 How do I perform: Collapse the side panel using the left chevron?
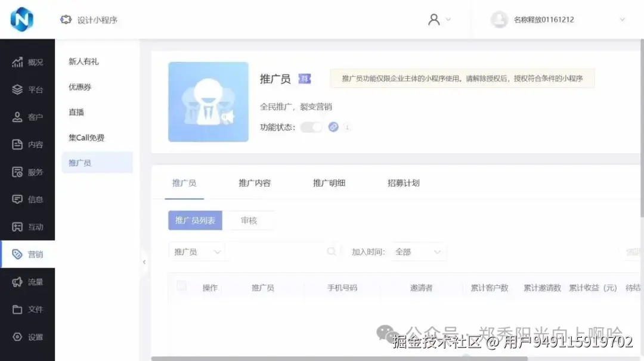point(144,261)
